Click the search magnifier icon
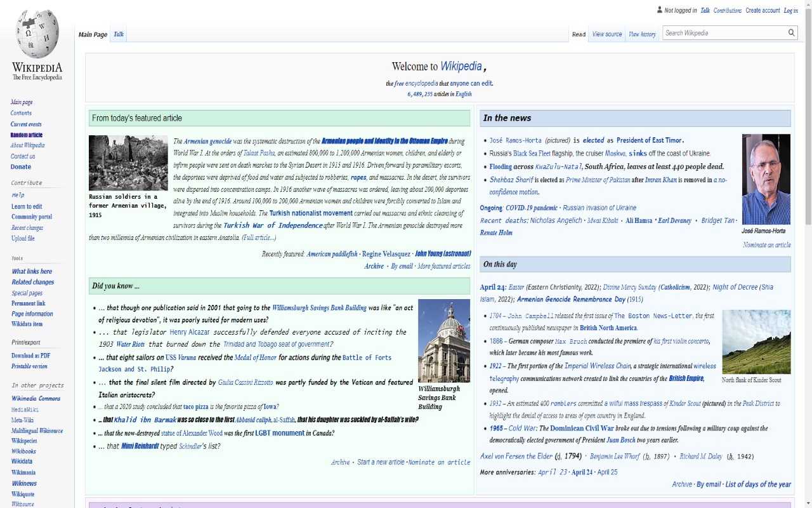Image resolution: width=812 pixels, height=508 pixels. (x=792, y=32)
